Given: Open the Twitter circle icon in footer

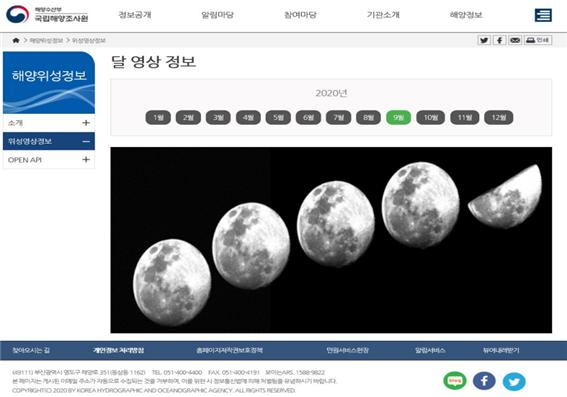Looking at the screenshot, I should click(514, 381).
